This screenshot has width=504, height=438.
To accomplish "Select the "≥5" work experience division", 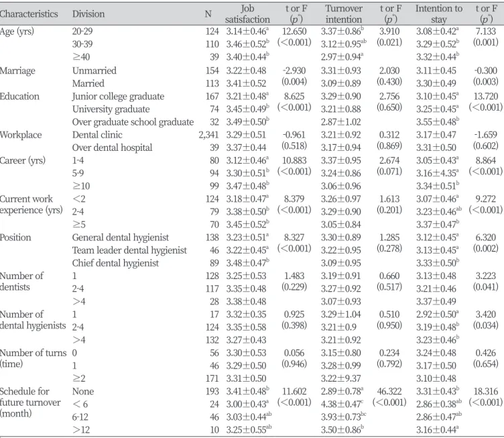I will pos(79,225).
